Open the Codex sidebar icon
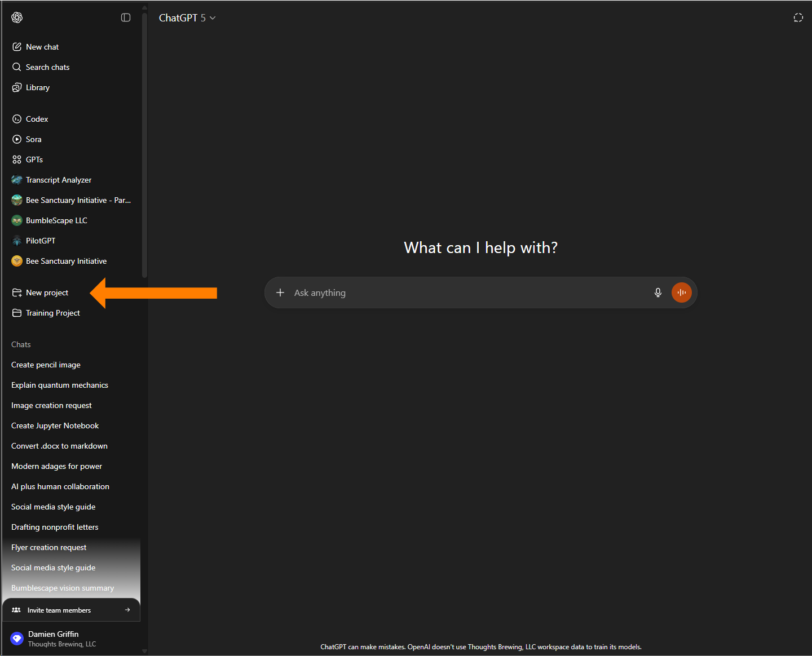The height and width of the screenshot is (656, 812). pyautogui.click(x=37, y=119)
